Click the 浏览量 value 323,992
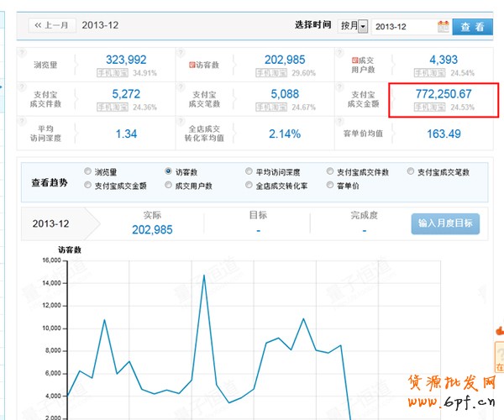The image size is (504, 420). 126,60
